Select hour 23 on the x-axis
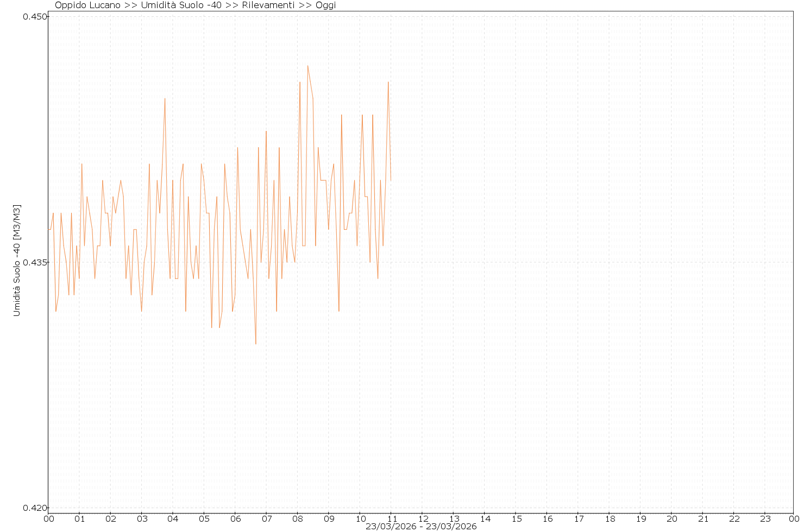804x532 pixels. pyautogui.click(x=765, y=518)
